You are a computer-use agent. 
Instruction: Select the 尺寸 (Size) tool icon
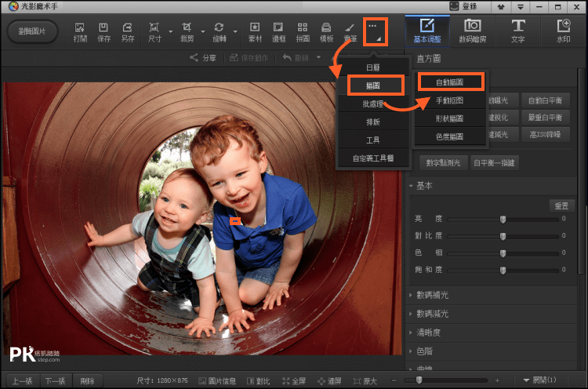154,27
